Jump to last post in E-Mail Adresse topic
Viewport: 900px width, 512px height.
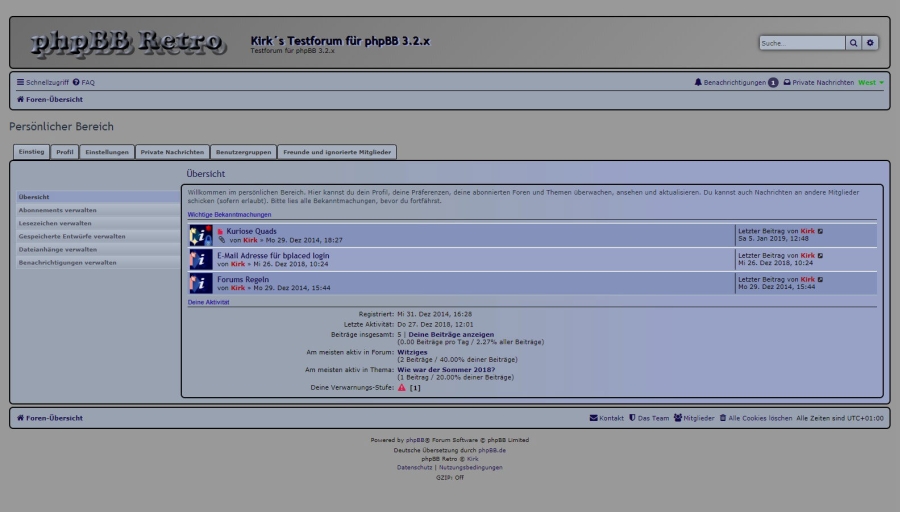(x=821, y=255)
